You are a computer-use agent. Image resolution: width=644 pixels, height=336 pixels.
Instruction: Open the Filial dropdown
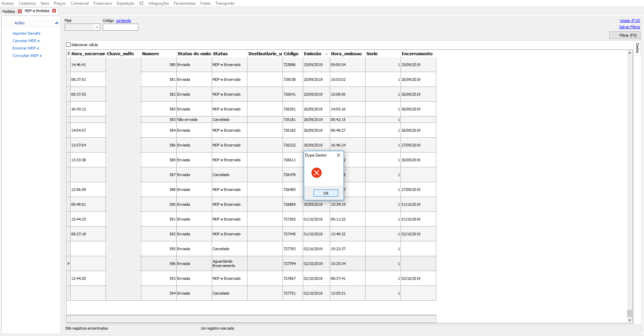point(97,27)
